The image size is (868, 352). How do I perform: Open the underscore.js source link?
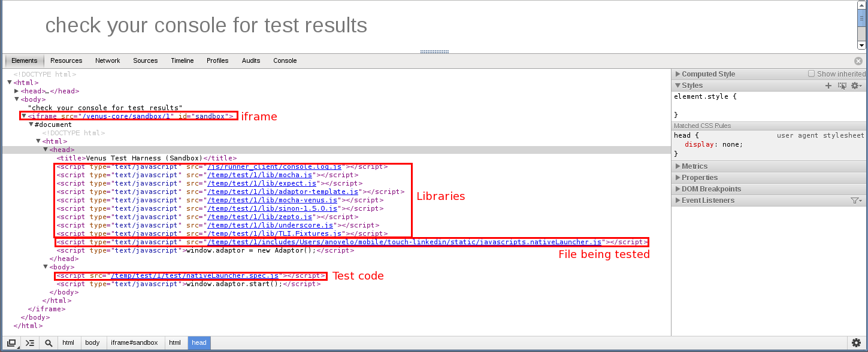pos(269,225)
